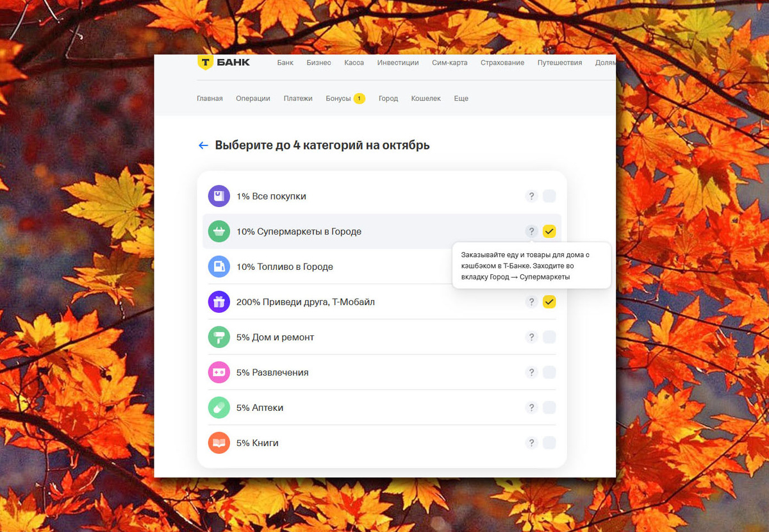
Task: Click the 10% Топливо в Городе label
Action: click(x=285, y=267)
